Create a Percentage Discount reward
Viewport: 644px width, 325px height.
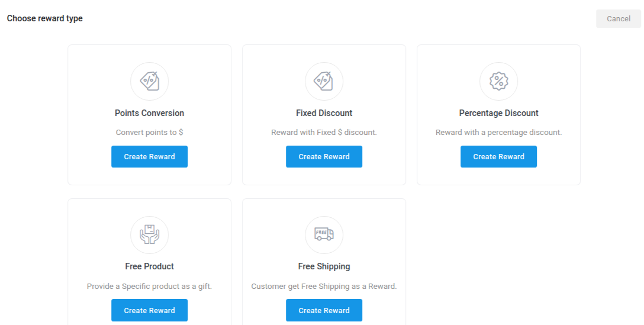coord(498,156)
